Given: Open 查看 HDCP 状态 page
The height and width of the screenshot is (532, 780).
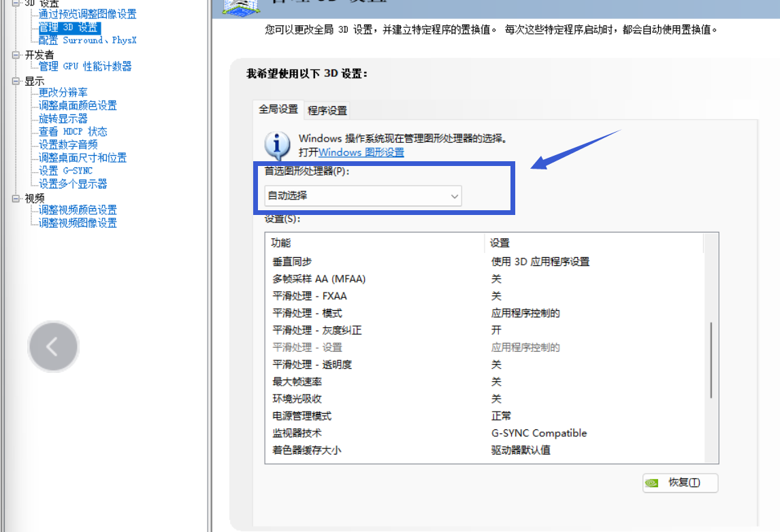Looking at the screenshot, I should 73,132.
